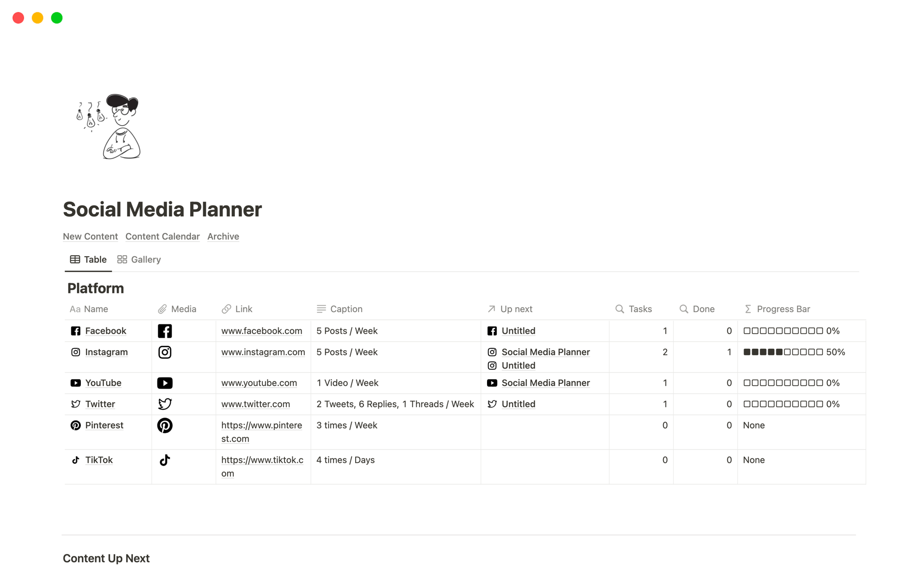Open the Up next column header options

tap(516, 309)
